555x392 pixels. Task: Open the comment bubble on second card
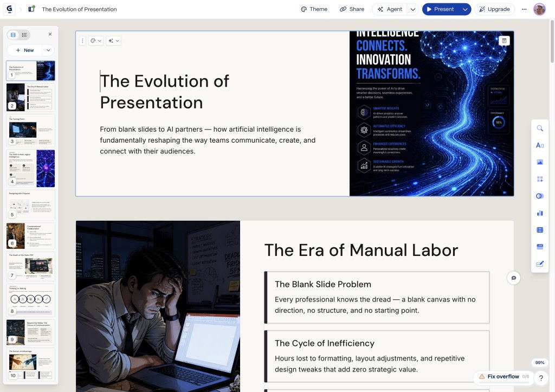point(514,278)
